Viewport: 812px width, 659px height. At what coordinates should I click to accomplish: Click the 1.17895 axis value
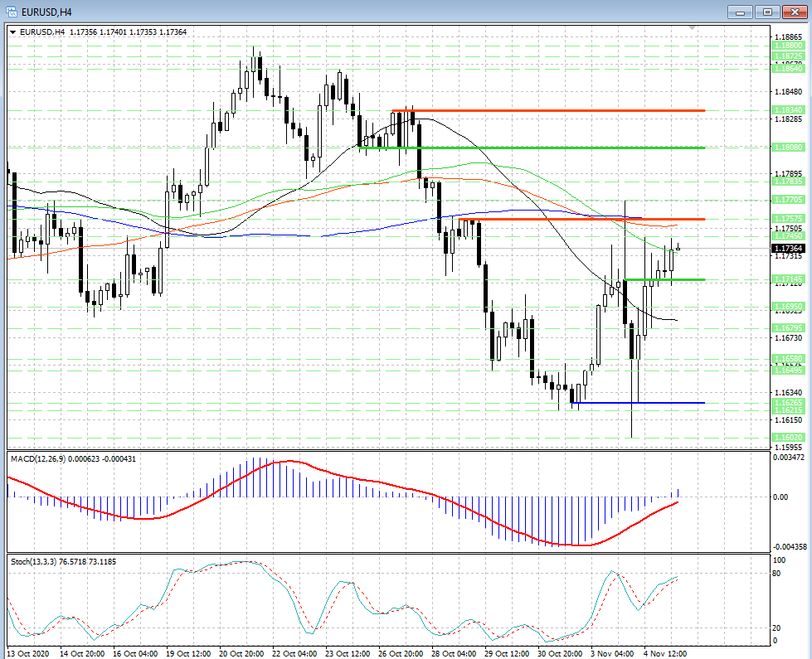(788, 174)
